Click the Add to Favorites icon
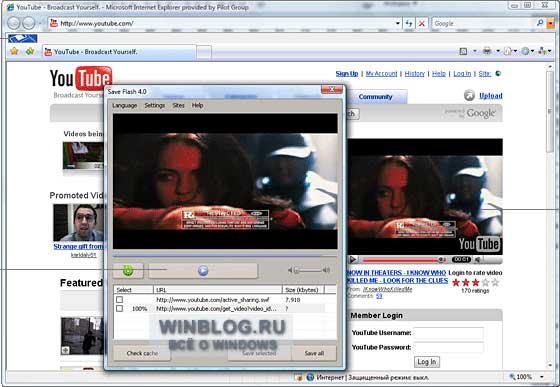Image resolution: width=560 pixels, height=387 pixels. tap(30, 51)
